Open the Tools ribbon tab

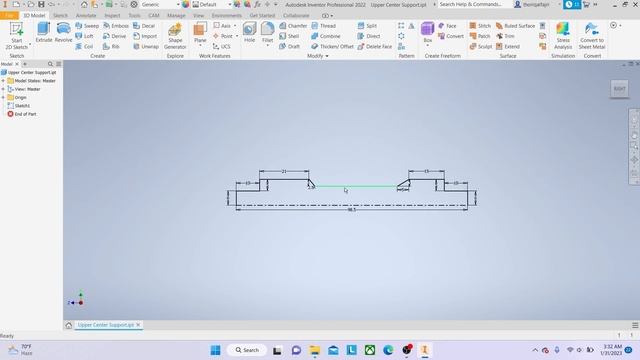(x=134, y=16)
